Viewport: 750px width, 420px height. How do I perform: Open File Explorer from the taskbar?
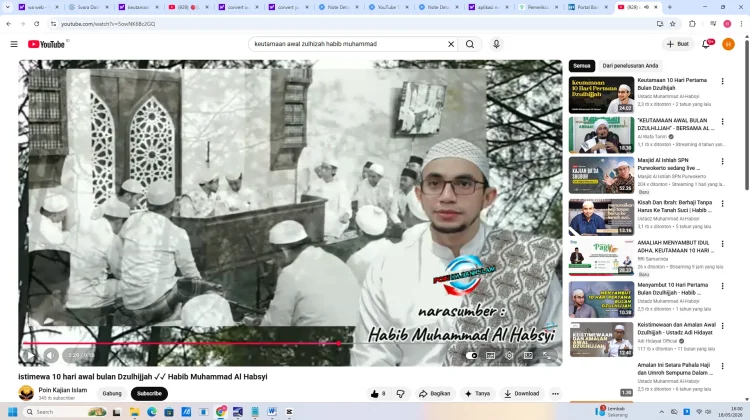134,412
